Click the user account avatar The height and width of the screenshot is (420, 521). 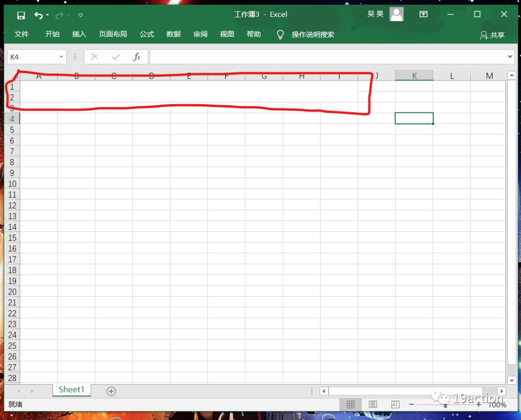pyautogui.click(x=397, y=14)
